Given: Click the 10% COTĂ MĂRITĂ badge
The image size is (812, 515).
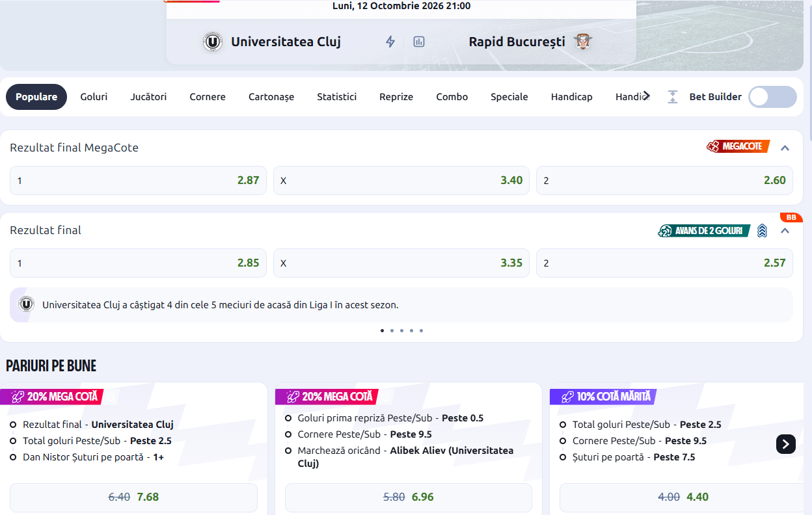Looking at the screenshot, I should coord(604,397).
